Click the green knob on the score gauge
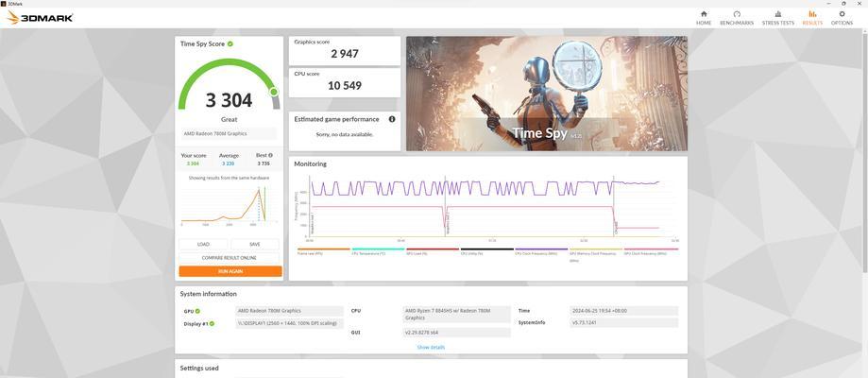The image size is (868, 378). point(274,92)
